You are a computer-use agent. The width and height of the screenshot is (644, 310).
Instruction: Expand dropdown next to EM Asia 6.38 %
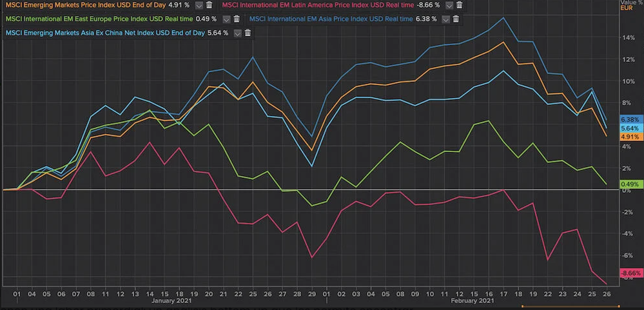[x=445, y=19]
